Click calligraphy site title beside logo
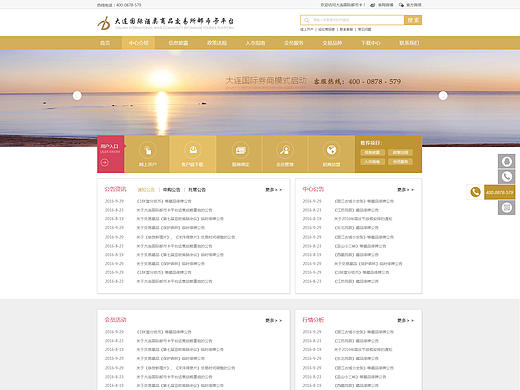520x390 pixels. [174, 21]
